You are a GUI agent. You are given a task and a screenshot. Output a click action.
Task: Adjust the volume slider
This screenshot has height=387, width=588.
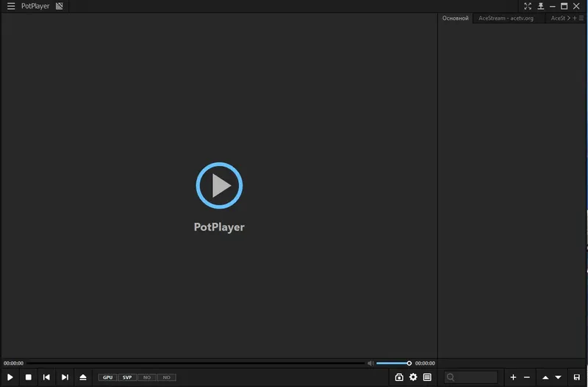394,363
